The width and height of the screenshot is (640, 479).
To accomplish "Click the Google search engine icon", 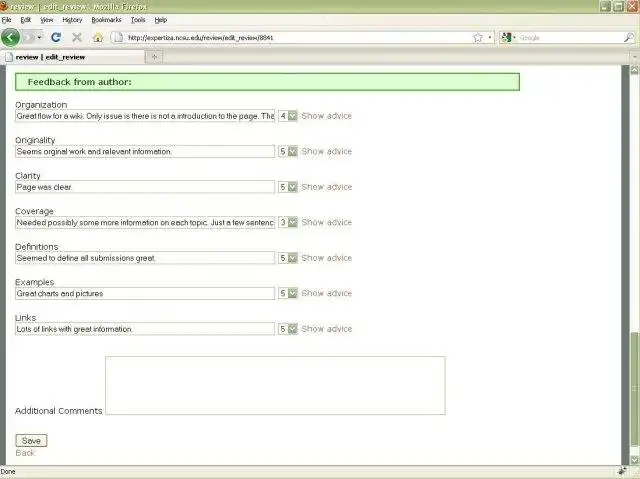I will coord(507,38).
